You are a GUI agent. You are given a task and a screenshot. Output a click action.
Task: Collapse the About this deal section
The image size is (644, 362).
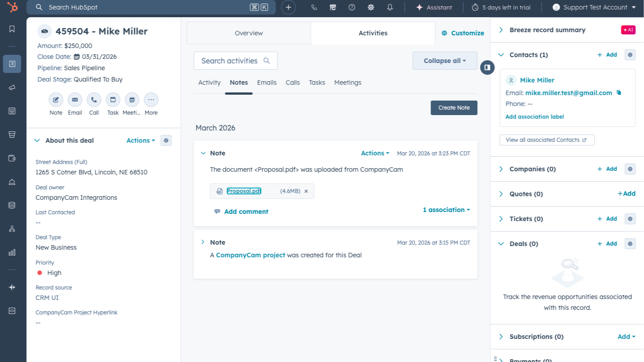[37, 140]
